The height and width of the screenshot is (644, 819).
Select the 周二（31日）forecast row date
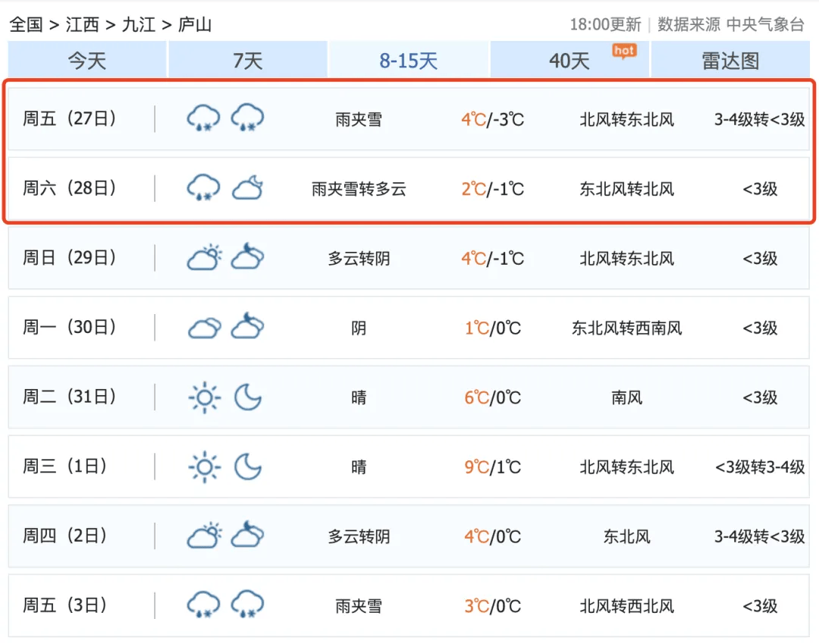click(x=70, y=397)
